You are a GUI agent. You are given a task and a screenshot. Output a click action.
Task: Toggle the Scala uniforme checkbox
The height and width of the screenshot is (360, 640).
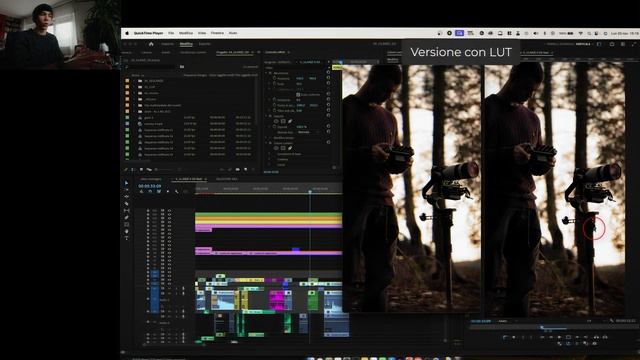298,94
